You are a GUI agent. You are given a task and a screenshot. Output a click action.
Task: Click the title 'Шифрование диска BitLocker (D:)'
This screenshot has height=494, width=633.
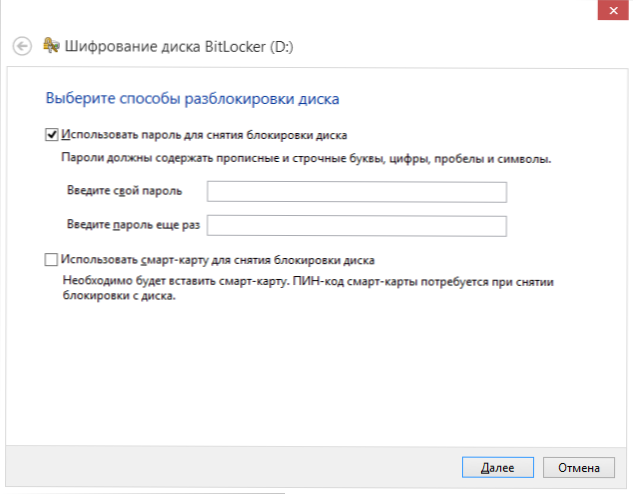pos(179,47)
